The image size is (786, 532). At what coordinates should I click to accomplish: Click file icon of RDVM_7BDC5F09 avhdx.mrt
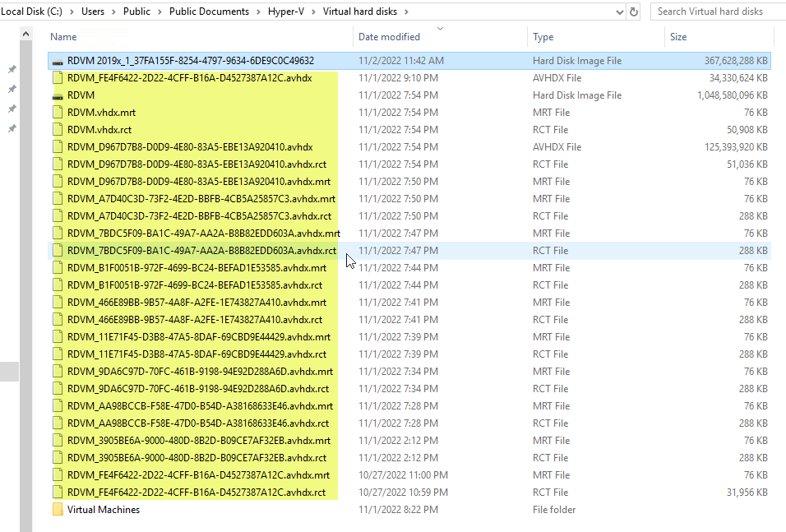pos(58,234)
